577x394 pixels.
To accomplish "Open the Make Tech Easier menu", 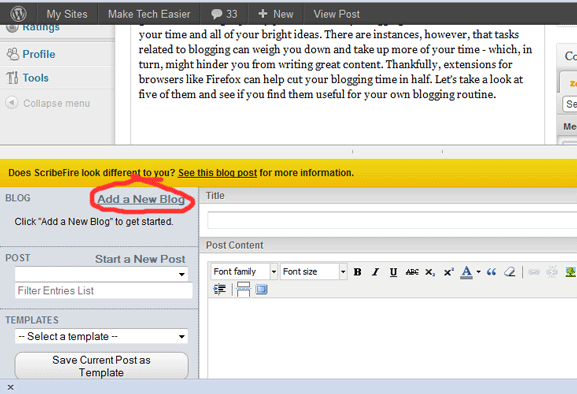I will 149,14.
